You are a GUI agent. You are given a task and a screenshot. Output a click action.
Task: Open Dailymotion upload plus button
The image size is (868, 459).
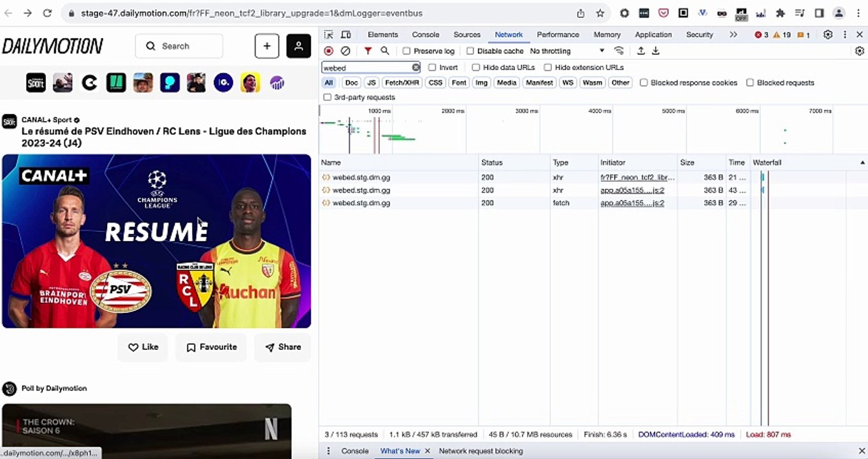click(267, 46)
